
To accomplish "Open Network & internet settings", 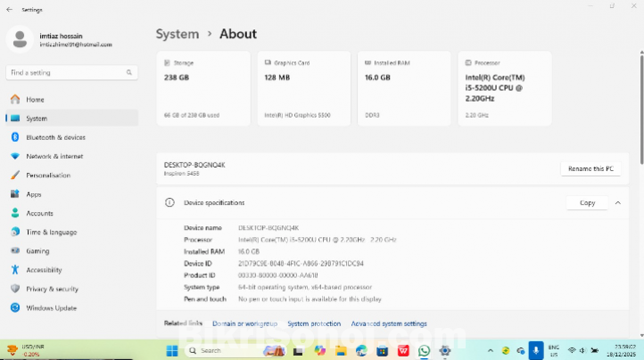I will 72,156.
